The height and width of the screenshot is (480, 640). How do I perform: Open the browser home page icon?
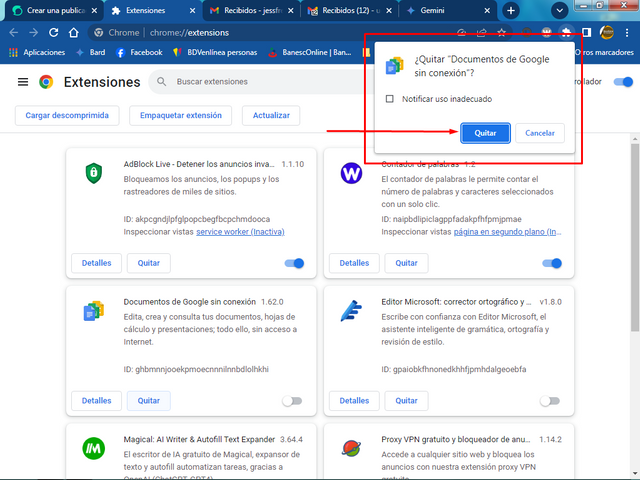pos(73,33)
